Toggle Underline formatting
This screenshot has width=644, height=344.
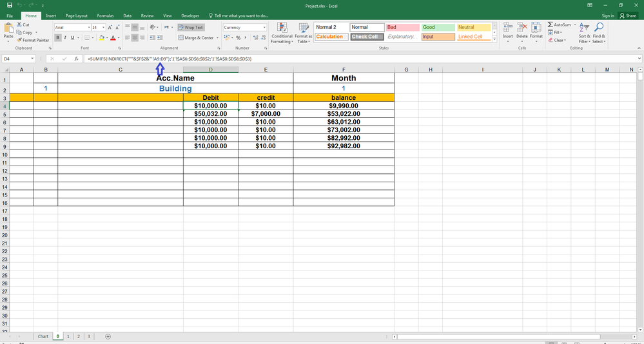pos(72,37)
